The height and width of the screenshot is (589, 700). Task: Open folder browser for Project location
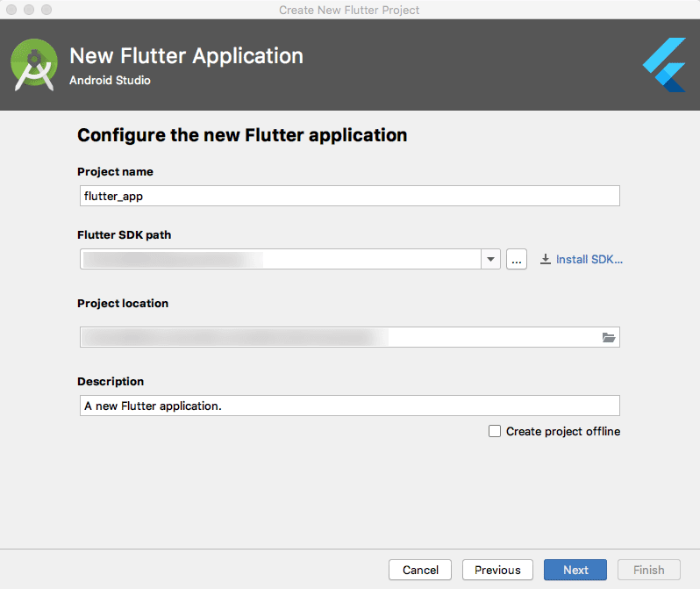coord(609,337)
